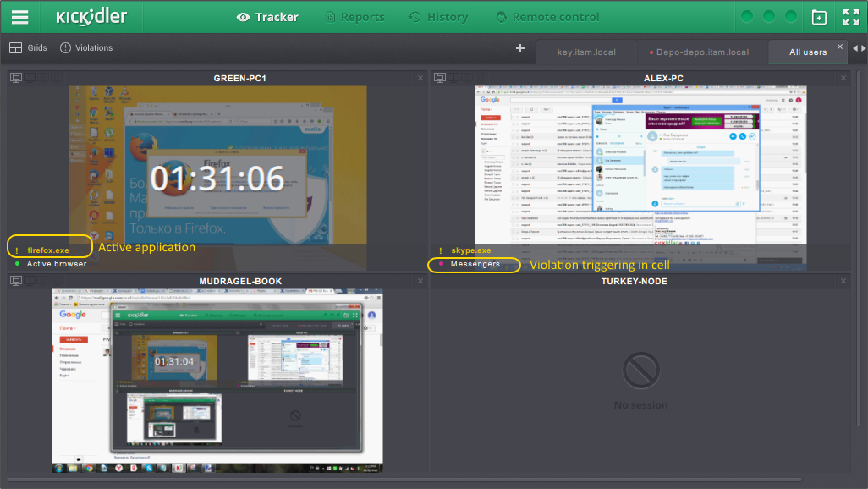Click the No session placeholder for TURKEY-NODE
868x489 pixels.
(x=640, y=381)
